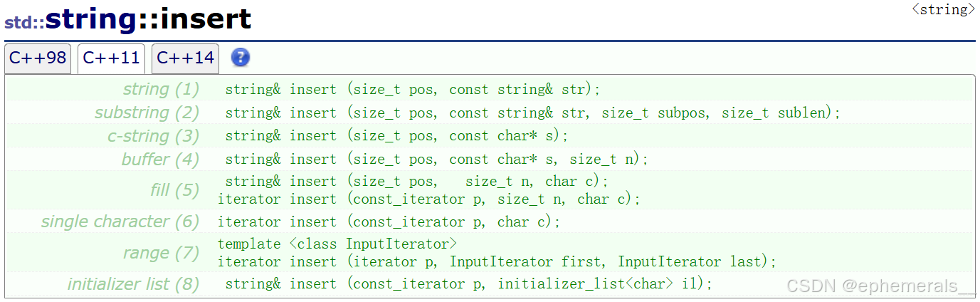Click the <string> header link
This screenshot has width=980, height=302.
943,10
